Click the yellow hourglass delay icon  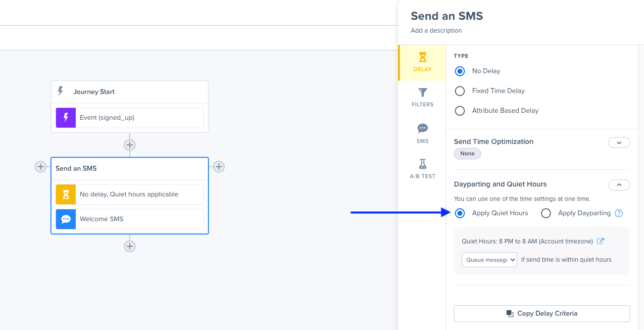click(x=66, y=194)
